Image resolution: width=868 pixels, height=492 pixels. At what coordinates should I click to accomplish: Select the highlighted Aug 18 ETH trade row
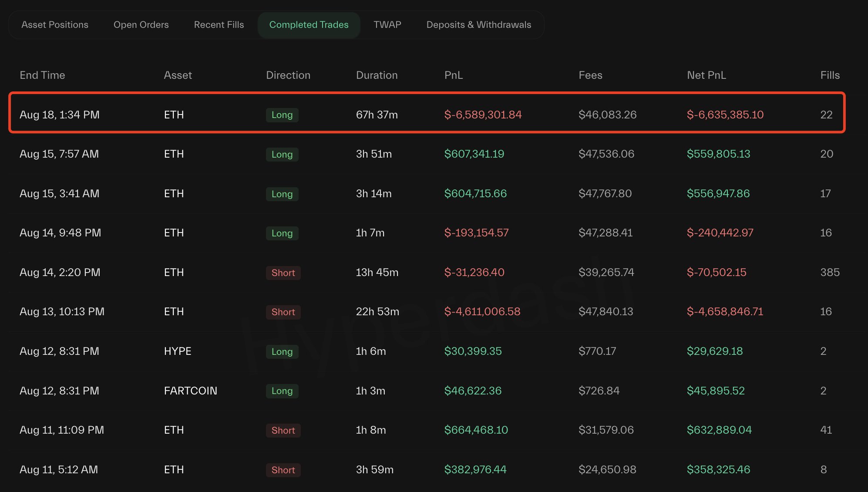(427, 115)
